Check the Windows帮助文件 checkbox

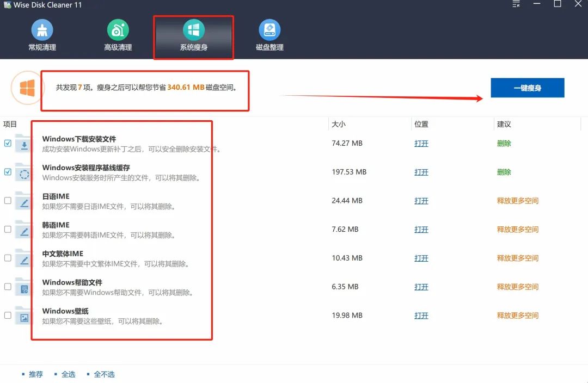coord(8,286)
